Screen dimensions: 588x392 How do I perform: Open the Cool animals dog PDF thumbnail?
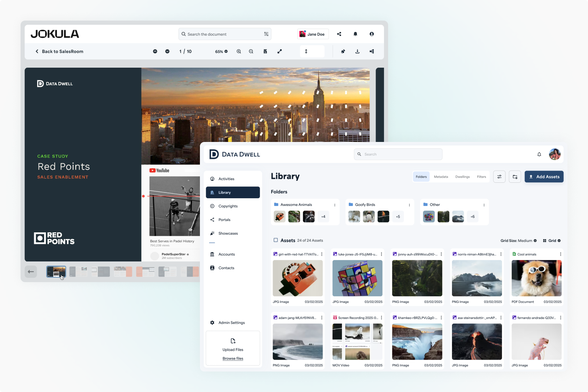[x=537, y=278]
